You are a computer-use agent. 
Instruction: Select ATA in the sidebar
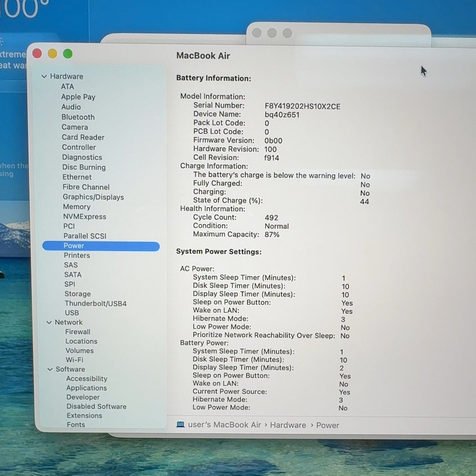[68, 87]
